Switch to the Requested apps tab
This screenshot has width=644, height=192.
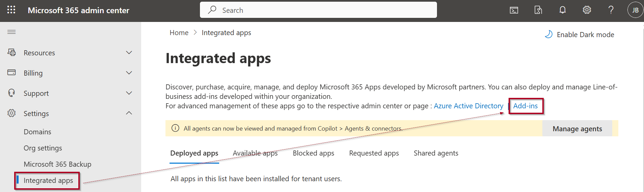coord(374,153)
